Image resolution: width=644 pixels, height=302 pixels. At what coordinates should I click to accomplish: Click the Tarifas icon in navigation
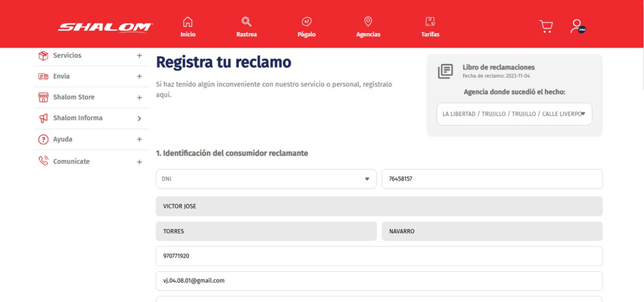pos(430,22)
